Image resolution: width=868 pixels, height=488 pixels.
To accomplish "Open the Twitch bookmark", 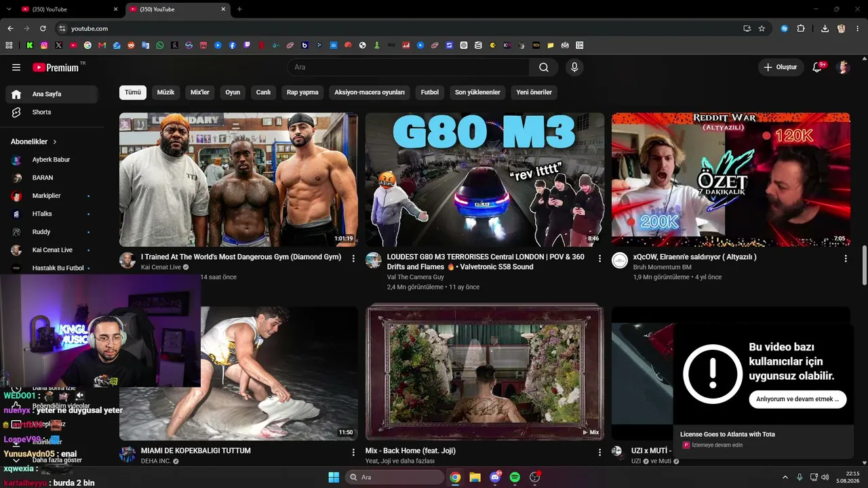I will pyautogui.click(x=247, y=45).
